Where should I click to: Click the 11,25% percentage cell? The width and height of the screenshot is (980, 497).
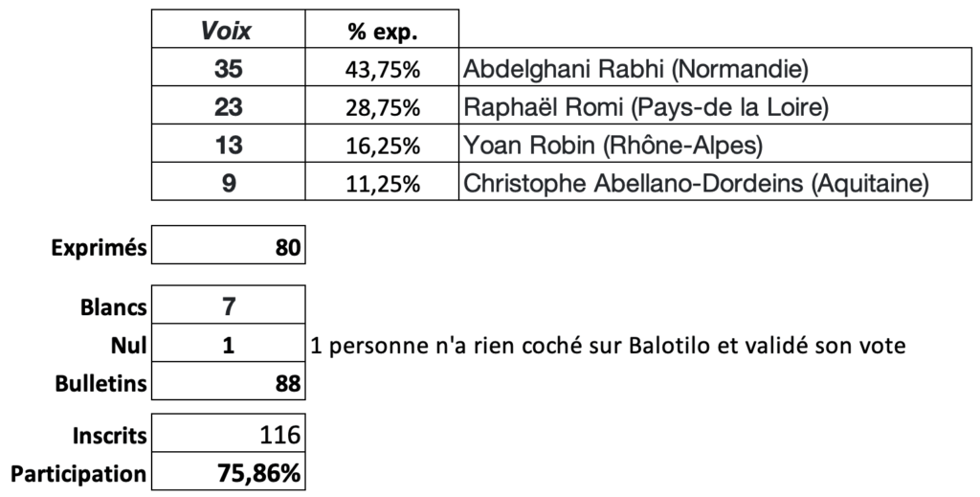(382, 181)
